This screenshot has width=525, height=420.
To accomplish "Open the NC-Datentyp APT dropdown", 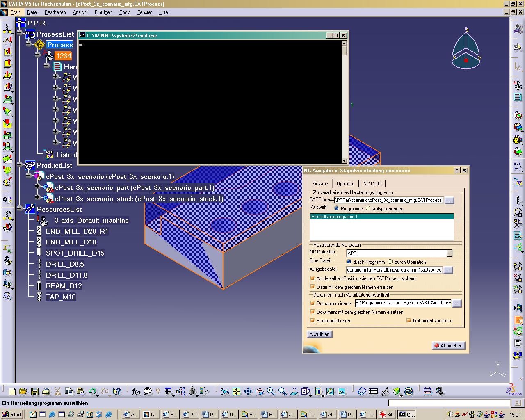I will (450, 253).
